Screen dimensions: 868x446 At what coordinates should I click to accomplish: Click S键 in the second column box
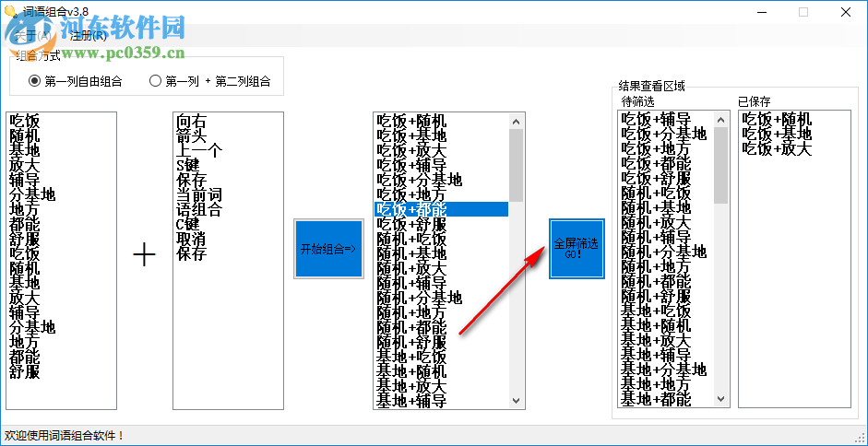point(187,166)
